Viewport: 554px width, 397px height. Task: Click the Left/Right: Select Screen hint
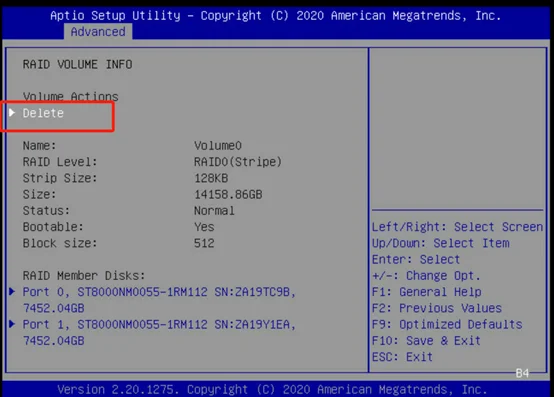click(457, 227)
